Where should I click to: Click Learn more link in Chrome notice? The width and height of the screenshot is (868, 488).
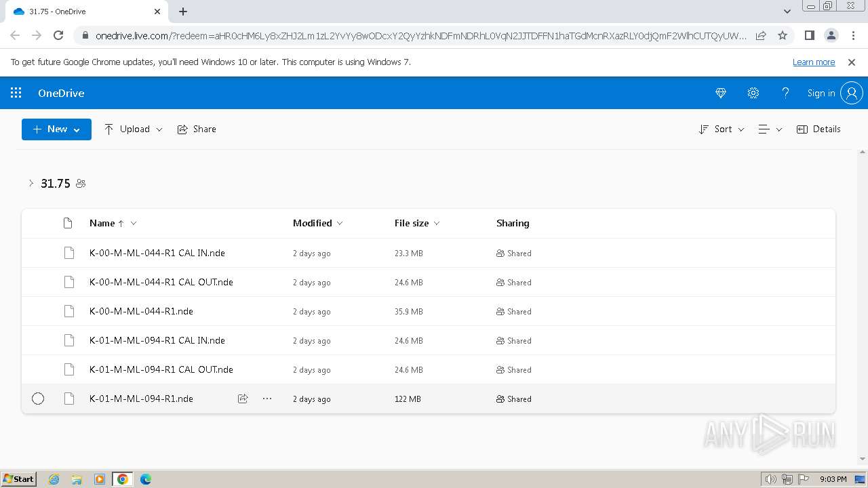click(x=814, y=62)
